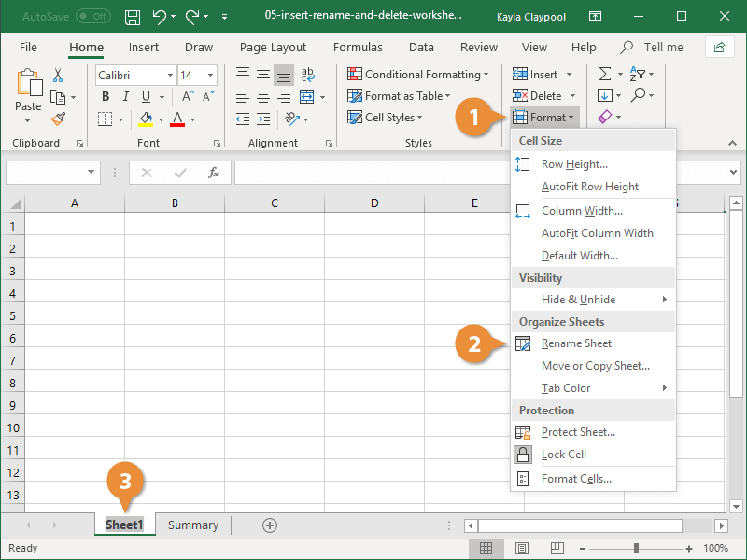Decrease font size

(208, 97)
